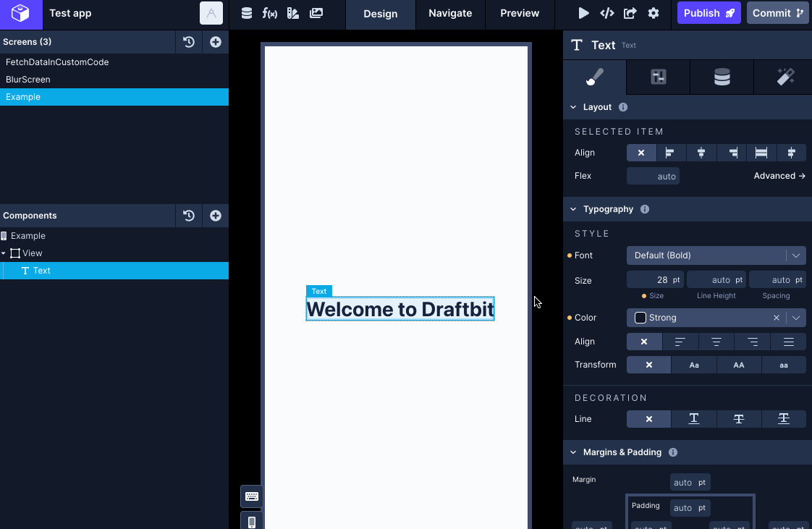Viewport: 812px width, 529px height.
Task: Set layout align to center
Action: coord(701,153)
